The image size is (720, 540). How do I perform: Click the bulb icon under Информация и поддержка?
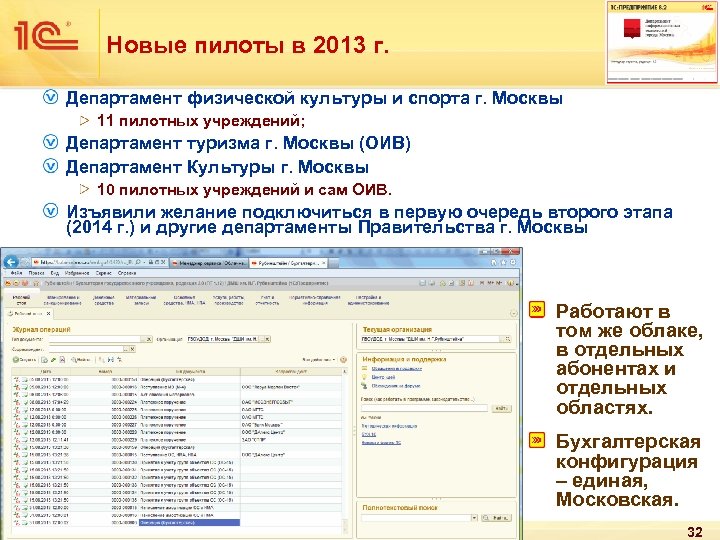coord(365,377)
